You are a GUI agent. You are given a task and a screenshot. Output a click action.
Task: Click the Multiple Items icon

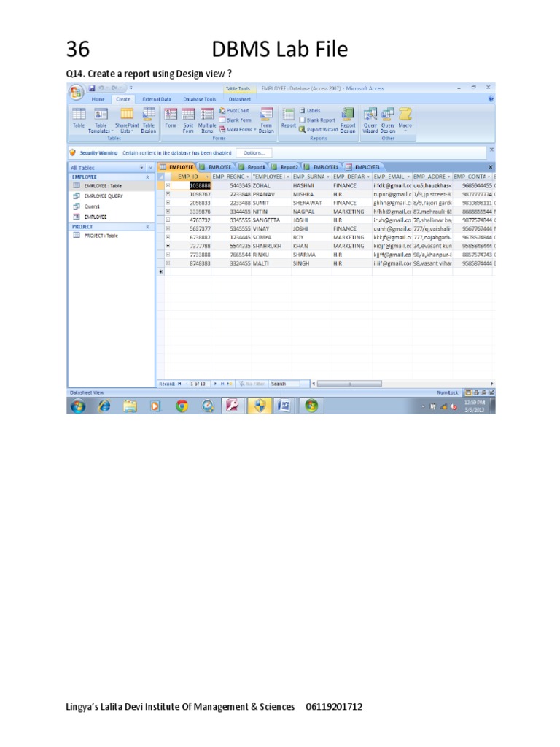coord(206,120)
